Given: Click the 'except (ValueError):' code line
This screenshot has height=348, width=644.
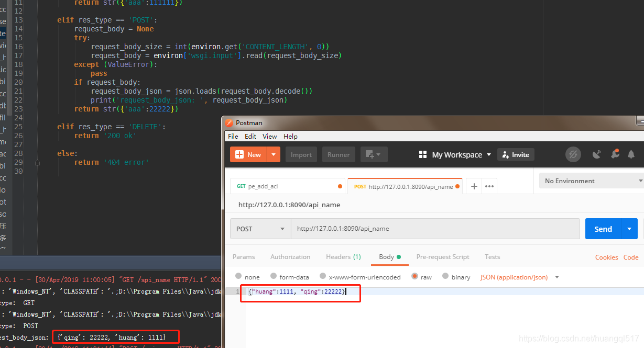Looking at the screenshot, I should 115,64.
